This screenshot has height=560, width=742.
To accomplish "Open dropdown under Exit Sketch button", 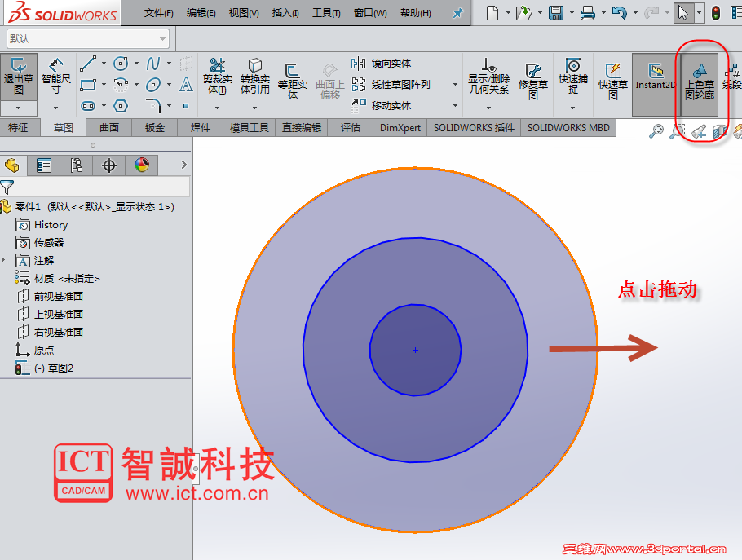I will pos(19,108).
